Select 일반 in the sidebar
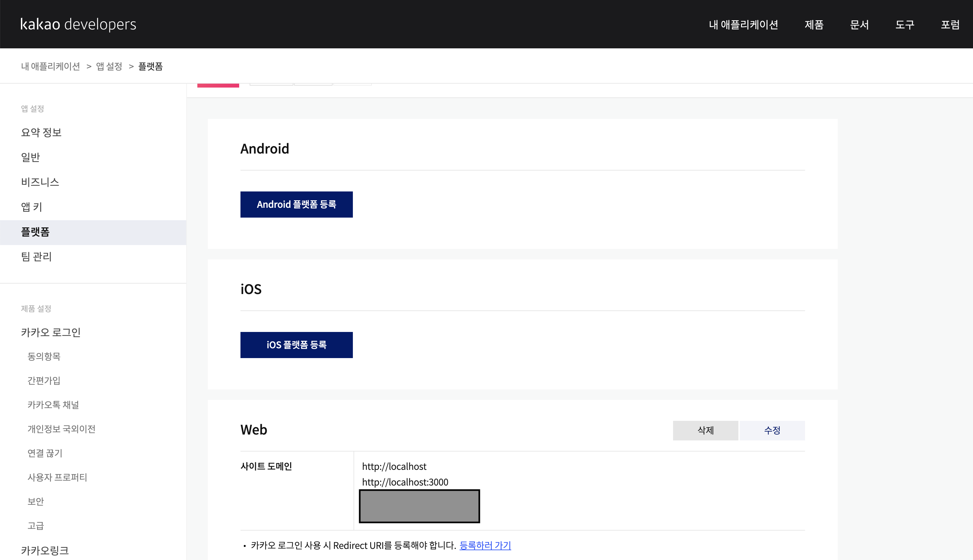973x560 pixels. (x=30, y=157)
